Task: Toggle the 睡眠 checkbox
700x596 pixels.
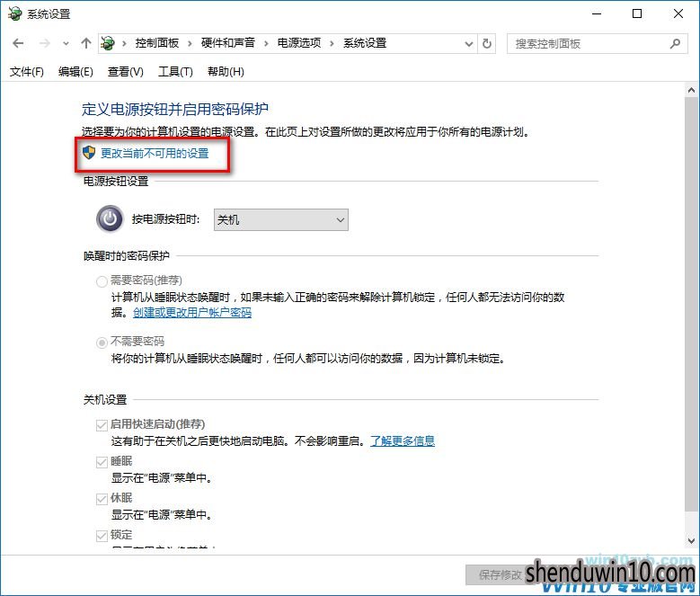Action: pos(102,462)
